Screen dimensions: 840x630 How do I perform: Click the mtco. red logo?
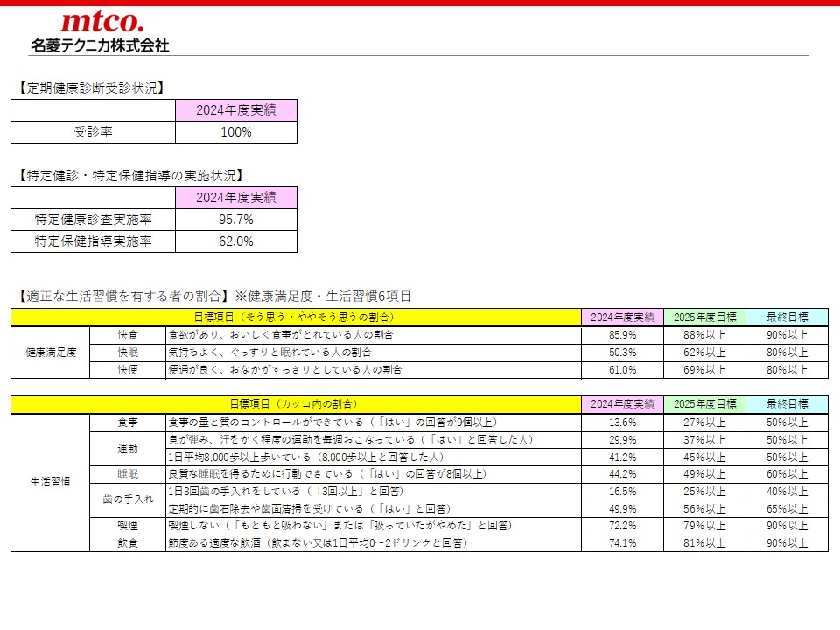(x=101, y=22)
